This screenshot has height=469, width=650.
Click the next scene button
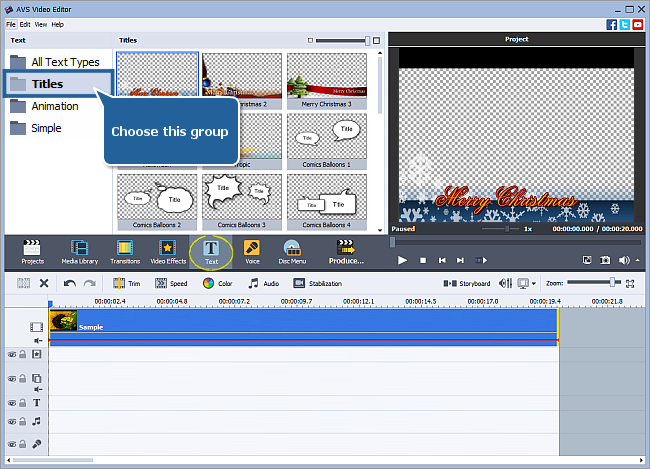coord(481,260)
